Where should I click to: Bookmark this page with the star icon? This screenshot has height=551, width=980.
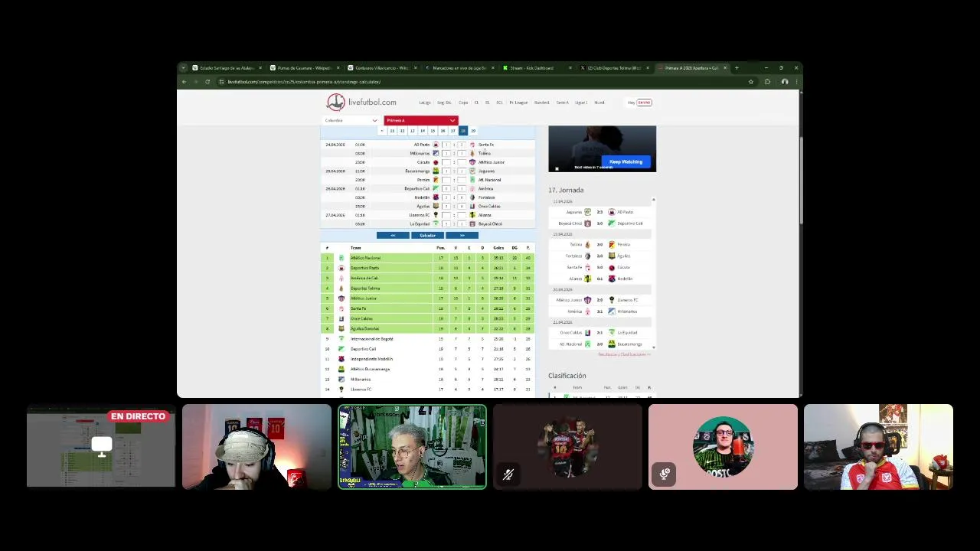point(751,82)
